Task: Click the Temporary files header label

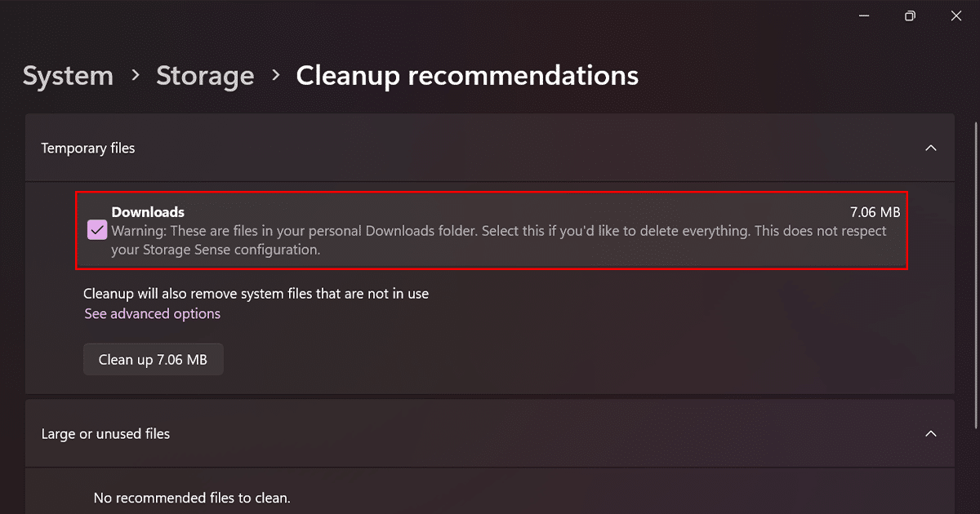Action: point(88,148)
